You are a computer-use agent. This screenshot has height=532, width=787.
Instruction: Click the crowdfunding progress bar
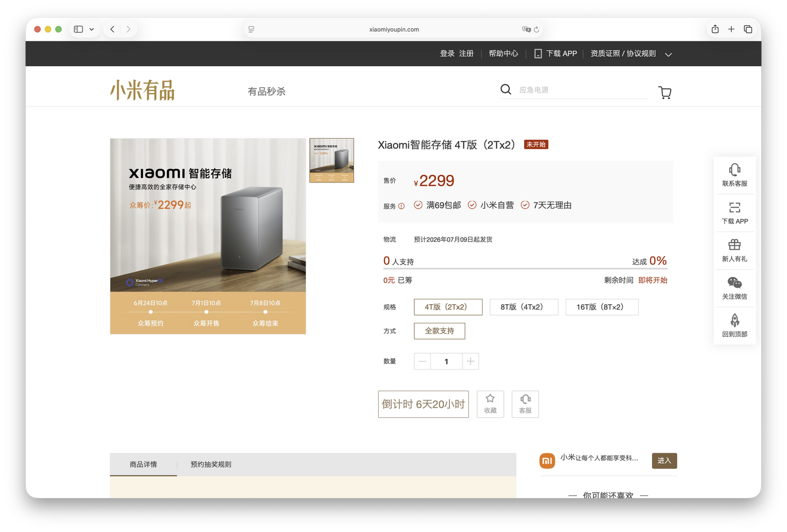pyautogui.click(x=525, y=269)
